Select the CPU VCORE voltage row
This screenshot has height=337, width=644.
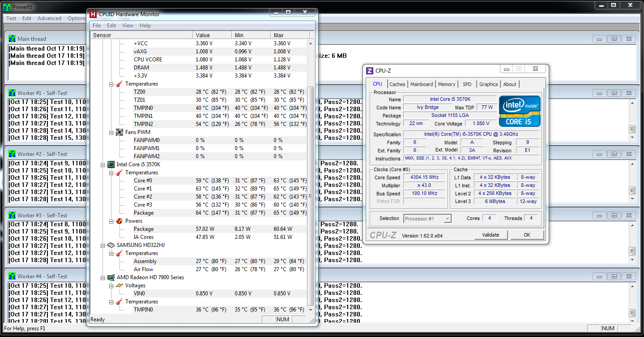199,60
